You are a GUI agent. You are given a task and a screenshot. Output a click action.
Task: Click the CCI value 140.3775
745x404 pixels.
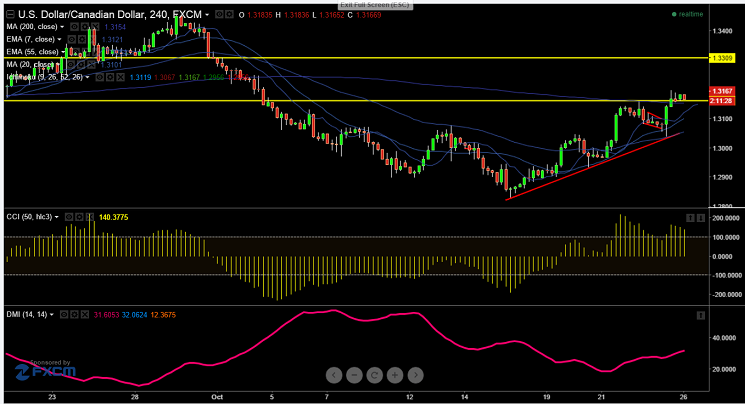(113, 217)
